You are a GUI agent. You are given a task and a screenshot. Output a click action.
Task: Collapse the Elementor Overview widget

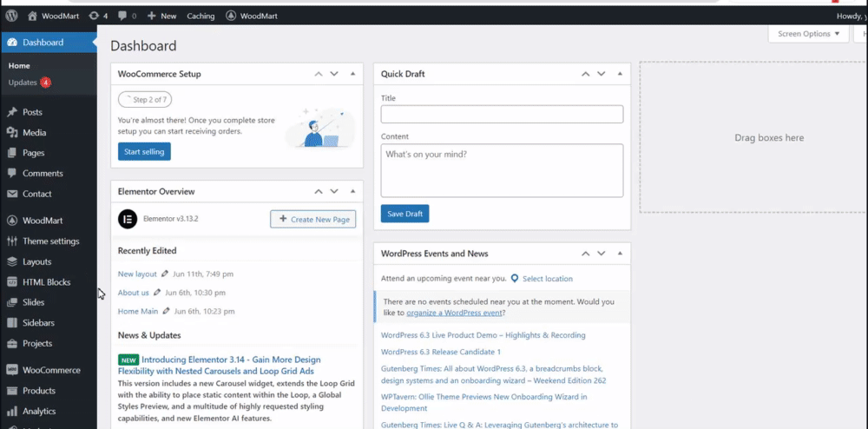point(352,192)
